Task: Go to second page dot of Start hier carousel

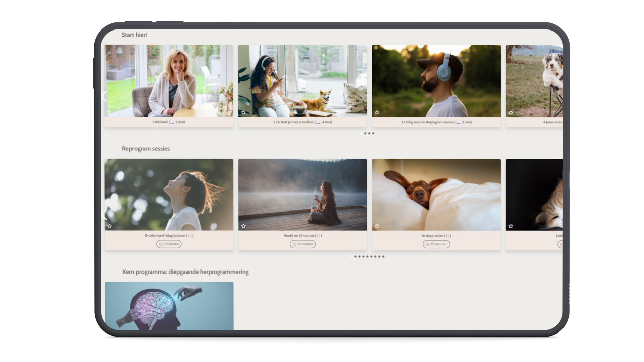Action: pos(365,133)
